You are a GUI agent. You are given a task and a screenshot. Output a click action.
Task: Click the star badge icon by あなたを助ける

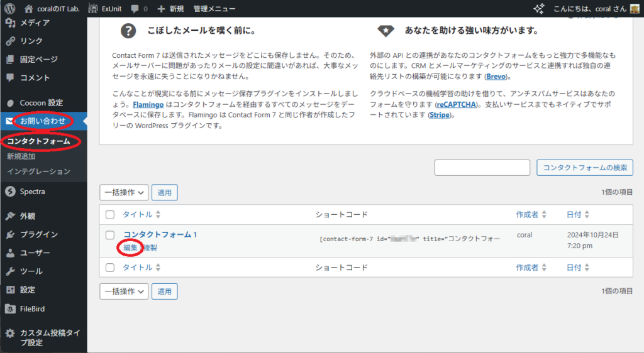[386, 31]
